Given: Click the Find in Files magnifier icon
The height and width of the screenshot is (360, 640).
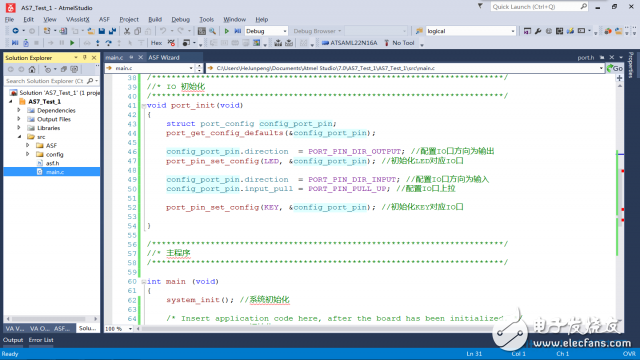Looking at the screenshot, I should coord(213,31).
